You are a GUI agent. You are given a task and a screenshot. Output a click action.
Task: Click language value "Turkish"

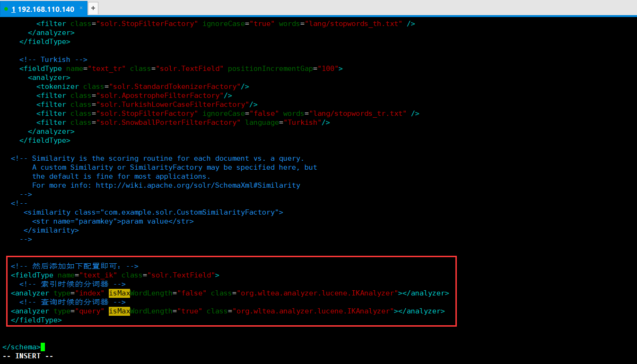302,122
